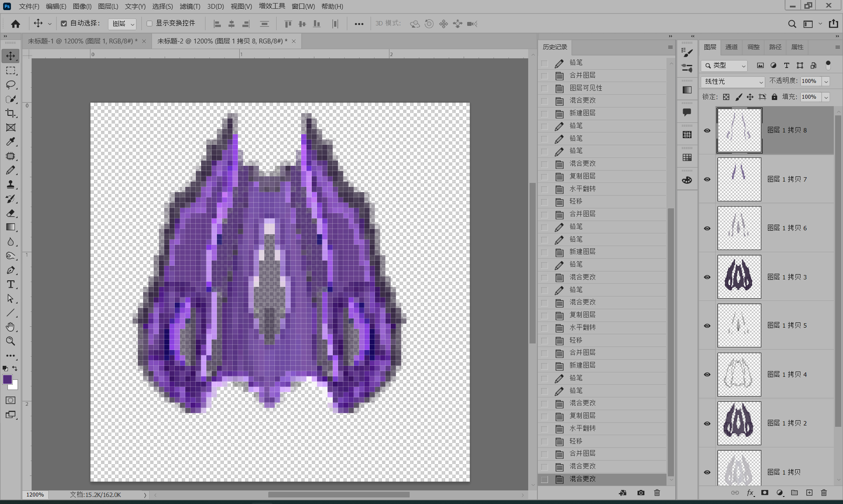Open the 滤镜(T) menu
The image size is (843, 504).
point(190,6)
